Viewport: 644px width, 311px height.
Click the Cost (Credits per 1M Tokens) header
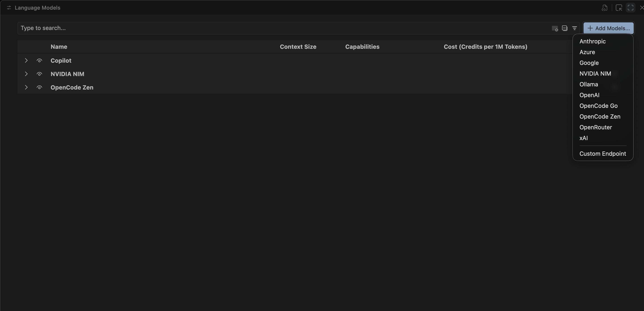485,47
